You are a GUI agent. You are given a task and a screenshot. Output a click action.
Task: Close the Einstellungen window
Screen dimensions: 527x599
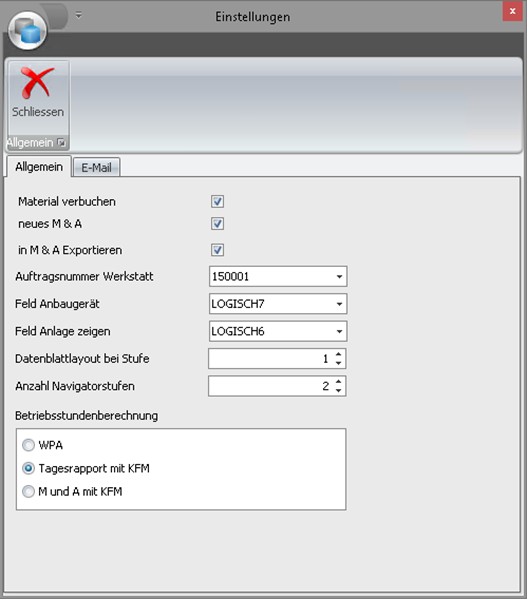click(x=512, y=11)
